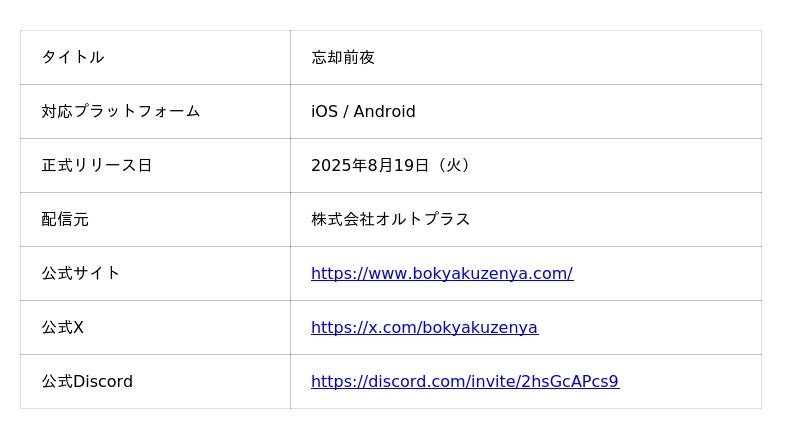
Task: Open the x.com/bokyakuzenya profile link
Action: pyautogui.click(x=424, y=328)
